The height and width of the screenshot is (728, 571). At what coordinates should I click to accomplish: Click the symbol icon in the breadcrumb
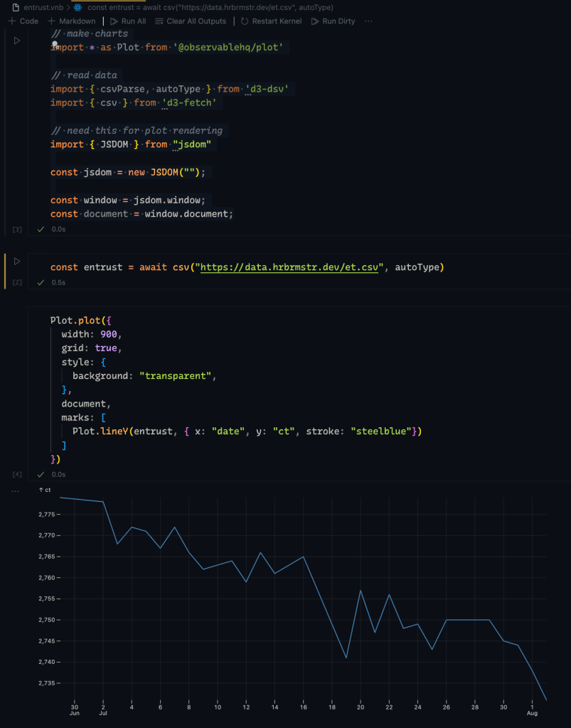pyautogui.click(x=76, y=7)
